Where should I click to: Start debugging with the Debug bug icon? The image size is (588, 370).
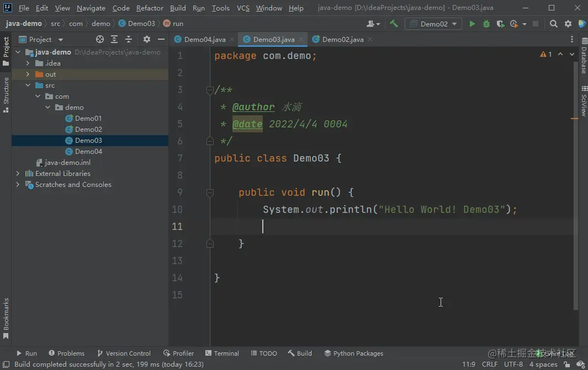pos(486,24)
